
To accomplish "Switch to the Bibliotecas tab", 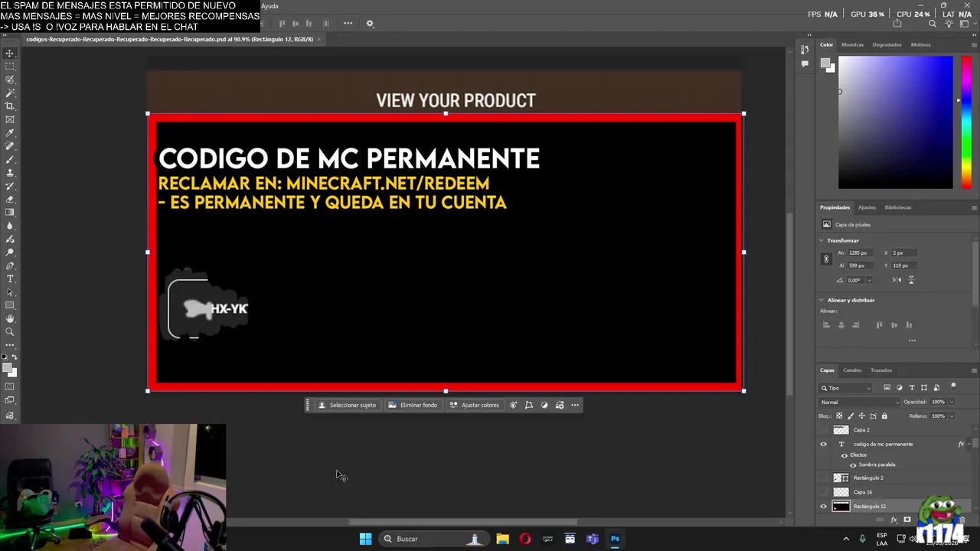I will [x=898, y=207].
